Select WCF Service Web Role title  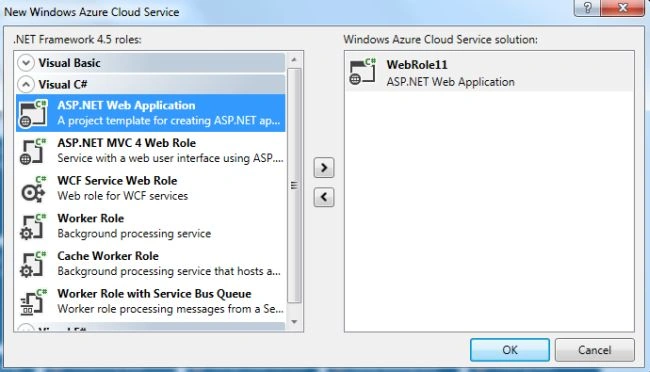[x=117, y=180]
